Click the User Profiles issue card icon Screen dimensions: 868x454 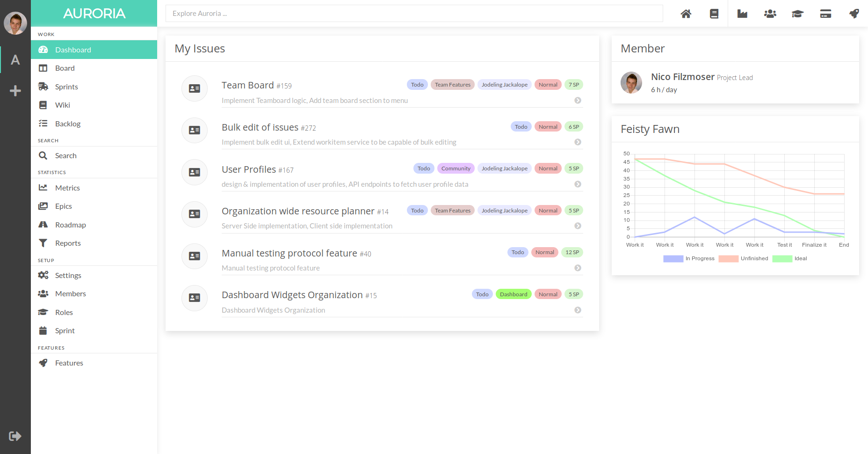(195, 172)
